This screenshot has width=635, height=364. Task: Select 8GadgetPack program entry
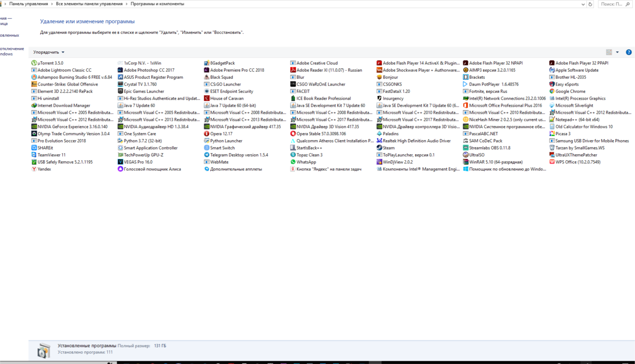coord(219,63)
